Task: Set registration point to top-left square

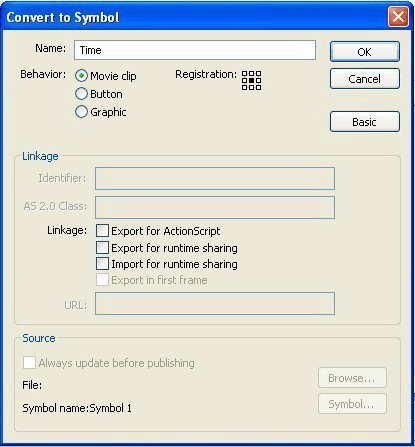Action: (x=244, y=73)
